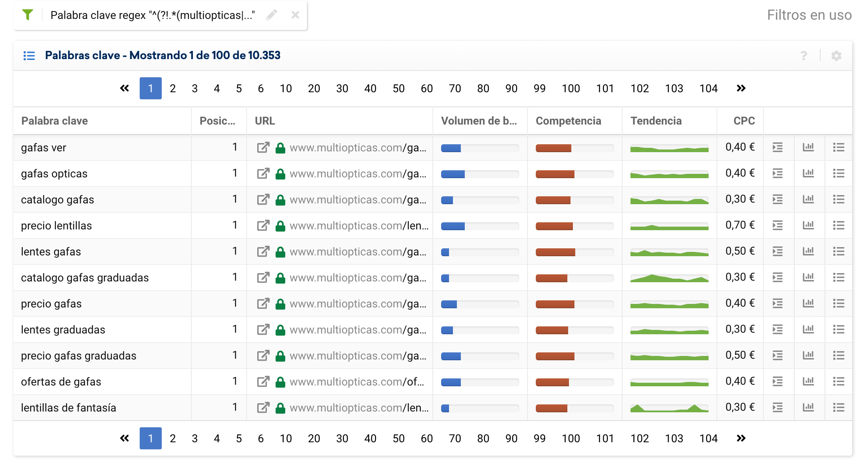Screen dimensions: 868x473
Task: Click search volume bar for gafas ver
Action: coord(480,148)
